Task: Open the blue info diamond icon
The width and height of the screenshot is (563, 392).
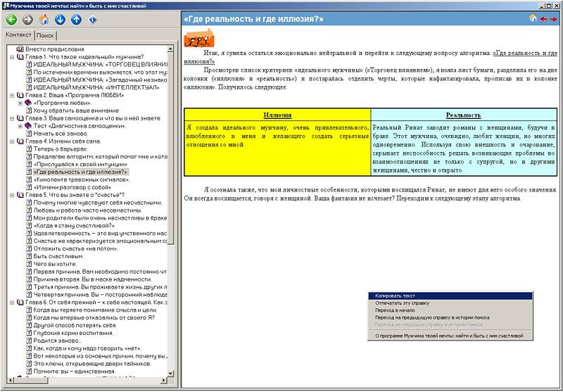Action: point(92,19)
